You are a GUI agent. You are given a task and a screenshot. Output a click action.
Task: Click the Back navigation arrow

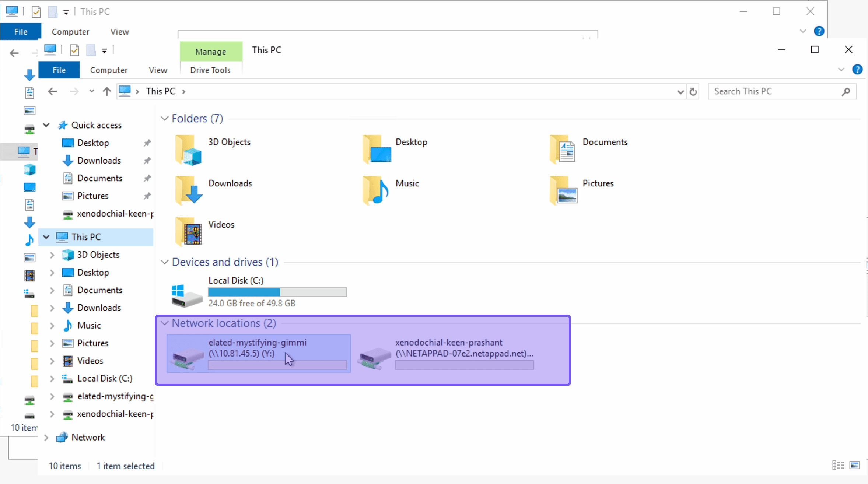click(53, 91)
